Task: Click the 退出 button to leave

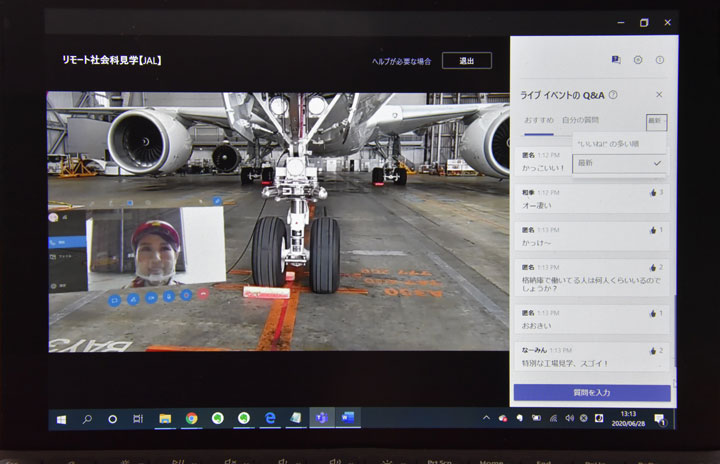Action: [466, 60]
